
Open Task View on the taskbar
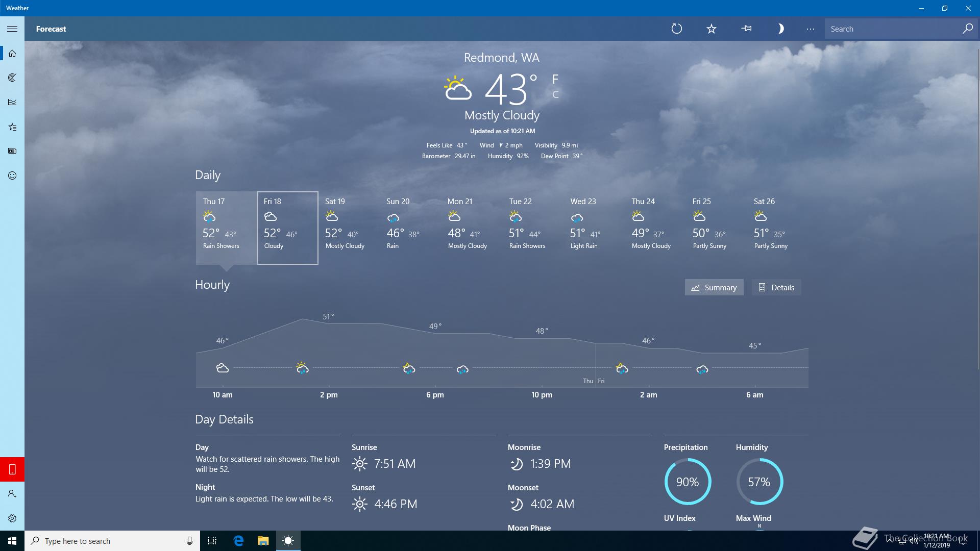click(x=212, y=541)
